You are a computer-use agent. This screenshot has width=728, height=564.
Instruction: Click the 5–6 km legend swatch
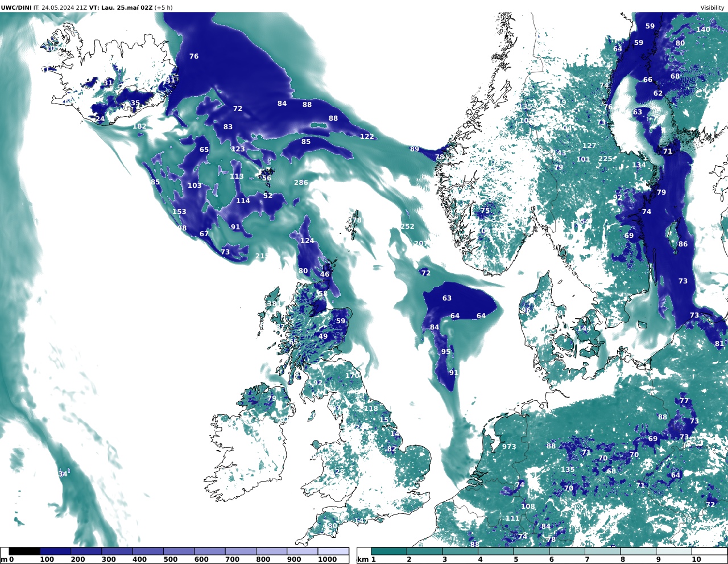tap(532, 551)
